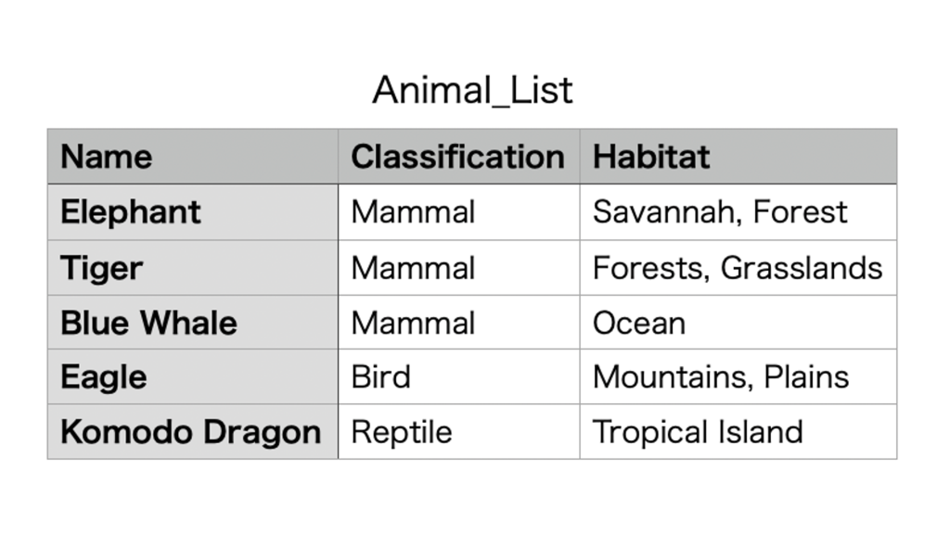Click the Forests, Grasslands habitat cell

[x=738, y=268]
